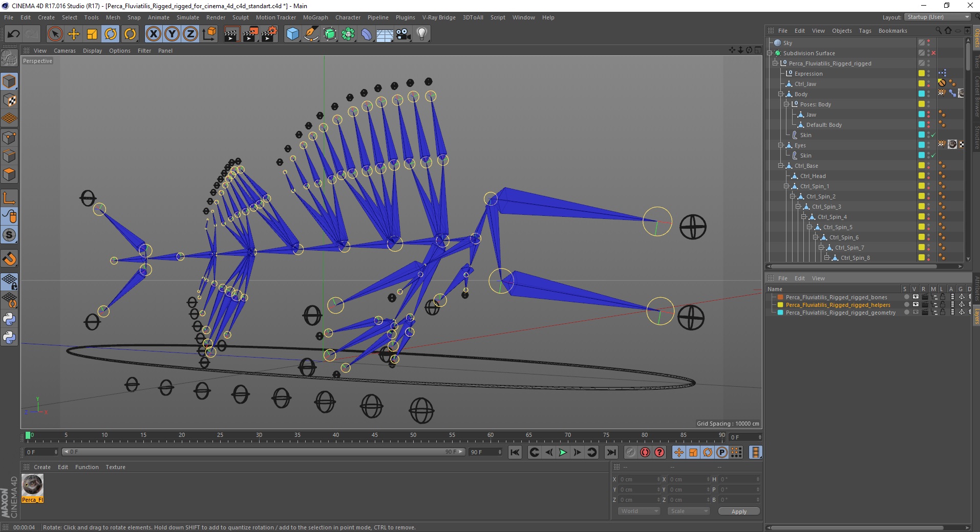This screenshot has height=532, width=980.
Task: Toggle Autokeying button
Action: point(645,452)
